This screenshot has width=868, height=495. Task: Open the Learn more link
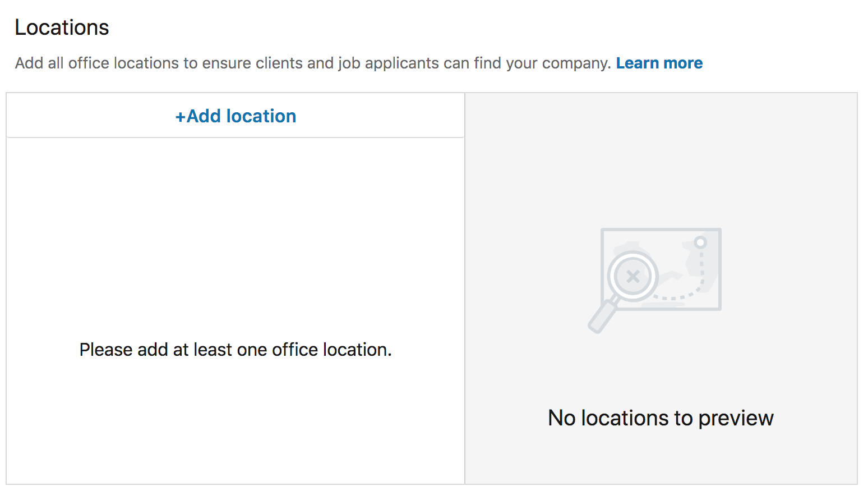659,63
